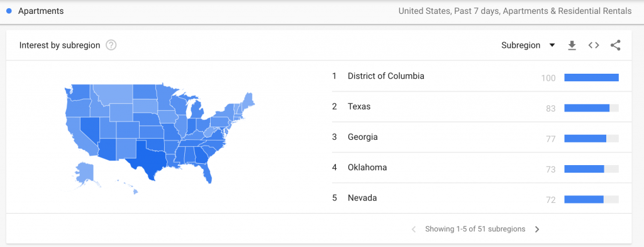This screenshot has height=247, width=644.
Task: Open the embed code icon
Action: click(594, 45)
